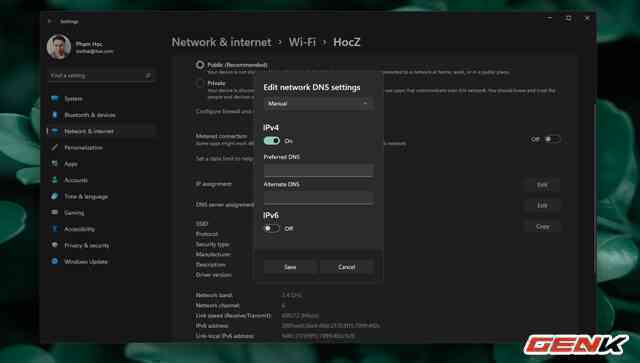Click Save in DNS settings dialog
This screenshot has width=640, height=363.
pos(290,267)
